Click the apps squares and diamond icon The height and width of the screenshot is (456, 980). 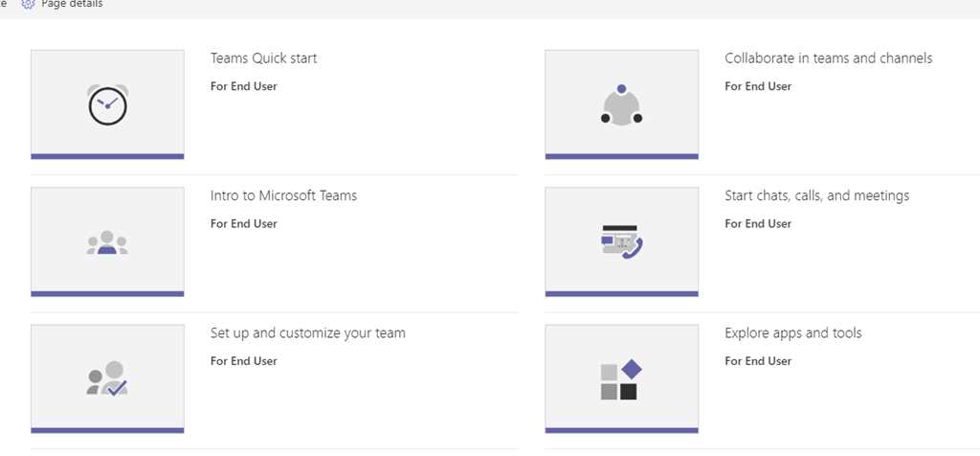click(x=620, y=380)
